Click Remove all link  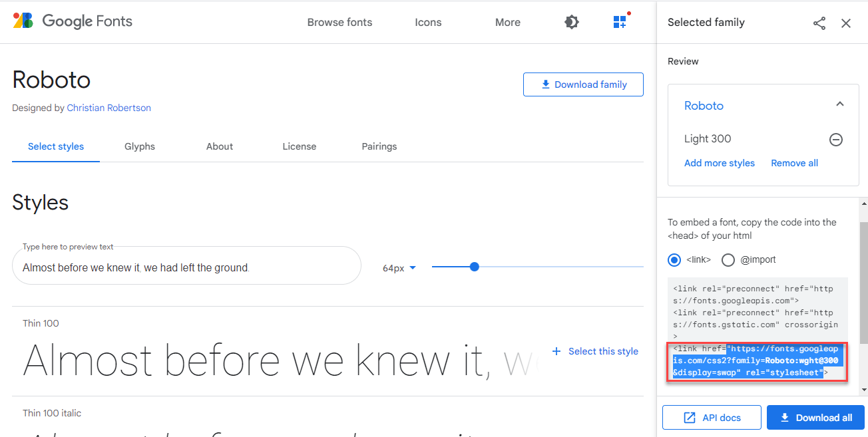click(795, 163)
